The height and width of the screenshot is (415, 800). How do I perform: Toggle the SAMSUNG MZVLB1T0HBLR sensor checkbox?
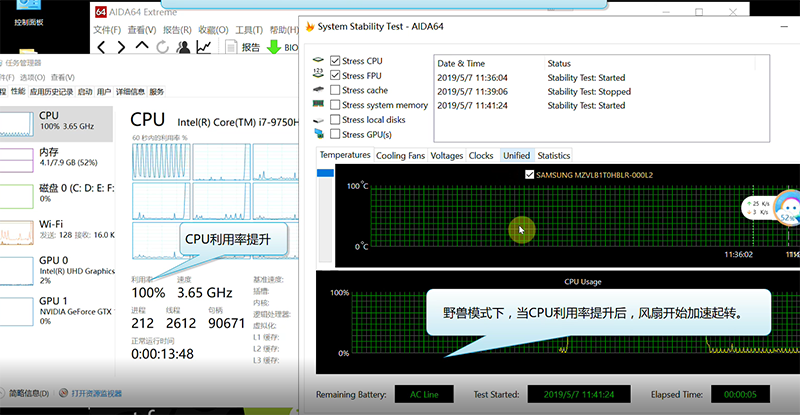(x=530, y=175)
